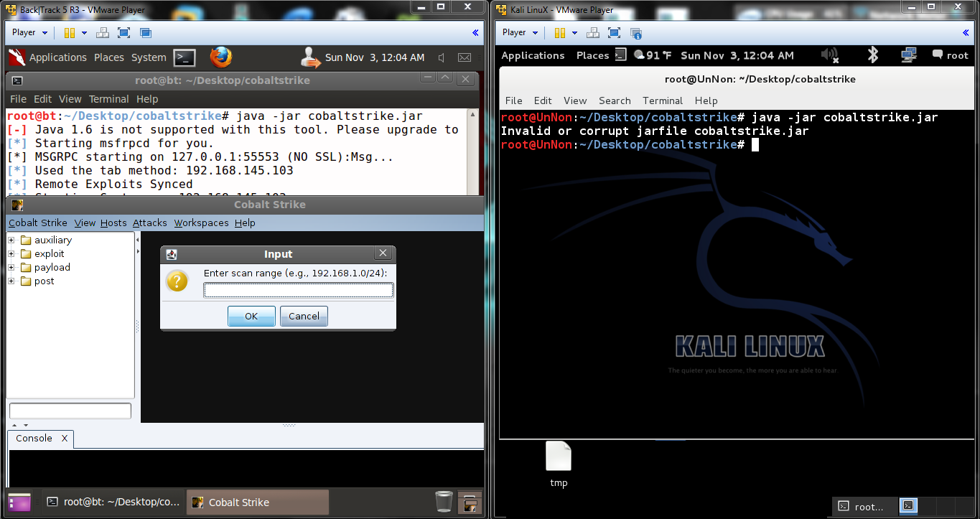Open the Bluetooth menu in Kali panel
980x519 pixels.
pos(873,55)
